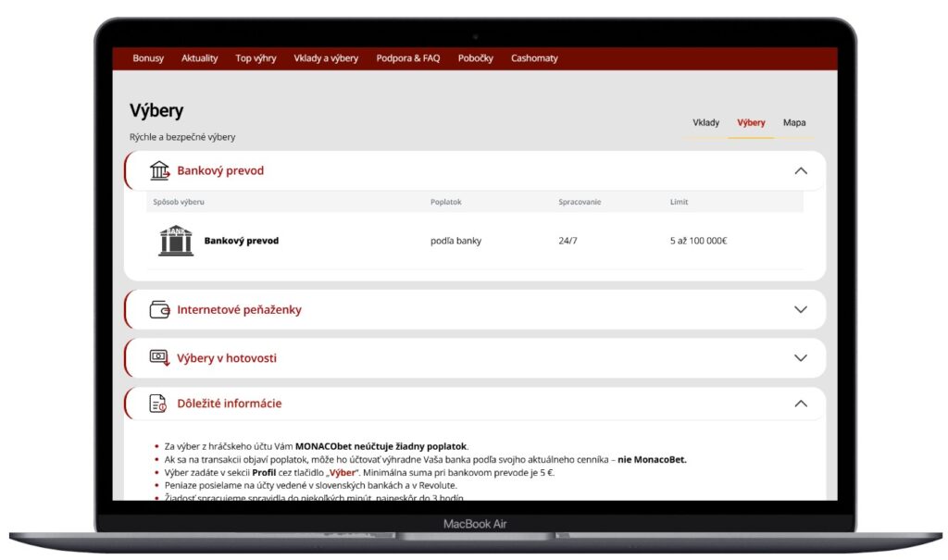Click the Výbery v hotovosti section title
Screen dimensions: 948x560
click(x=227, y=358)
